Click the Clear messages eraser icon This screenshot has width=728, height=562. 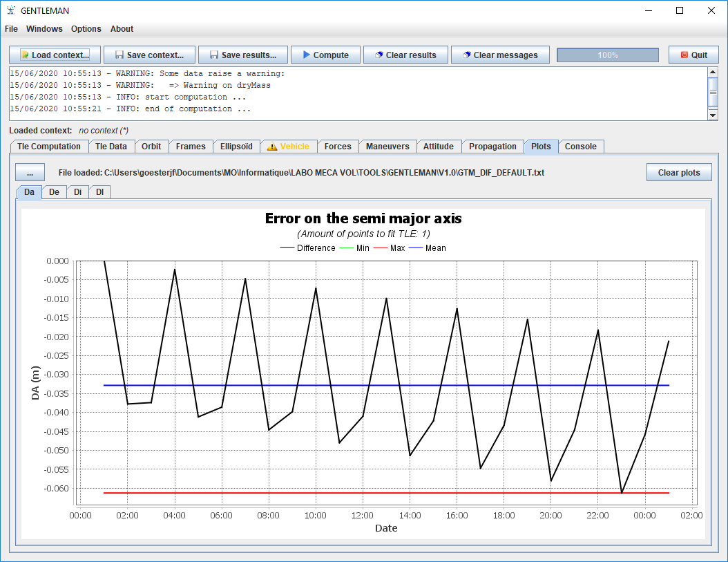pos(467,55)
